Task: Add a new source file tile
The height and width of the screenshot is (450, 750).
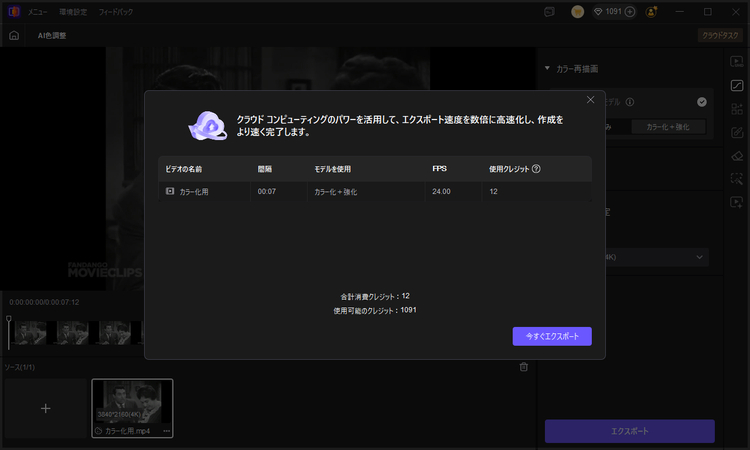Action: [45, 408]
